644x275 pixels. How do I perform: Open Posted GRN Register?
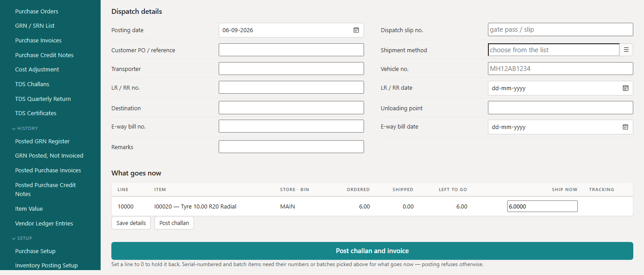42,142
